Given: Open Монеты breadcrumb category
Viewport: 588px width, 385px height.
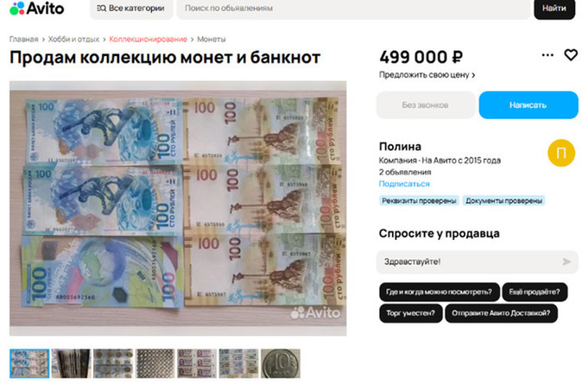Looking at the screenshot, I should tap(212, 40).
